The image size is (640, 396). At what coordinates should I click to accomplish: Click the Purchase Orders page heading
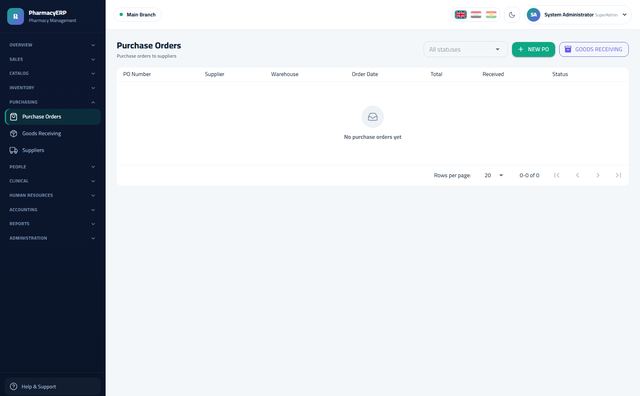(x=149, y=46)
